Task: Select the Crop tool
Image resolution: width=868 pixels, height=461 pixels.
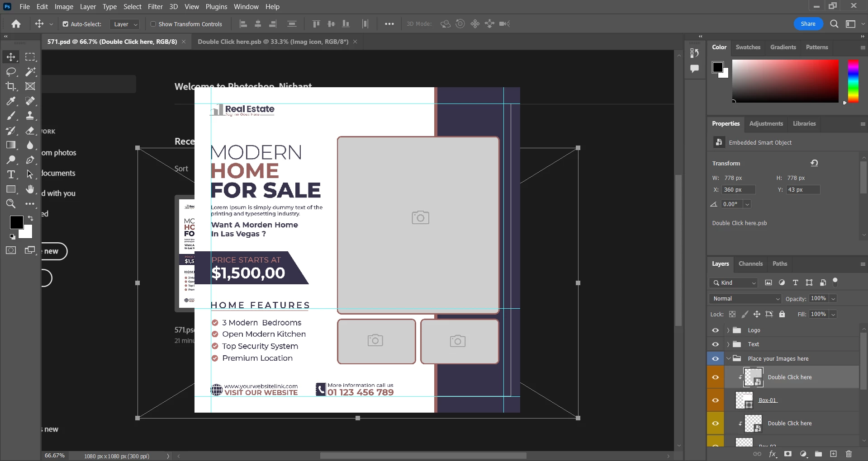Action: pos(11,86)
